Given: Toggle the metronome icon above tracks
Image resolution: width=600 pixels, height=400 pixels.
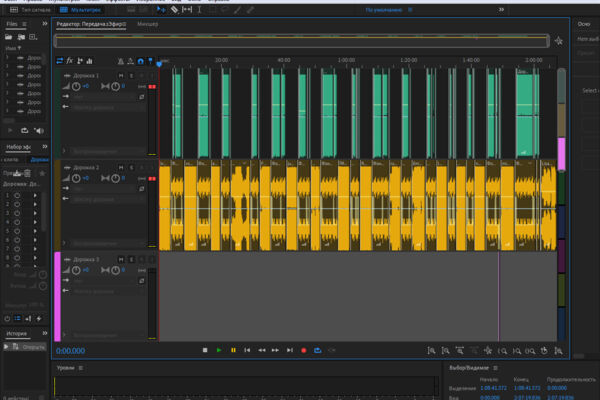Looking at the screenshot, I should [x=121, y=61].
